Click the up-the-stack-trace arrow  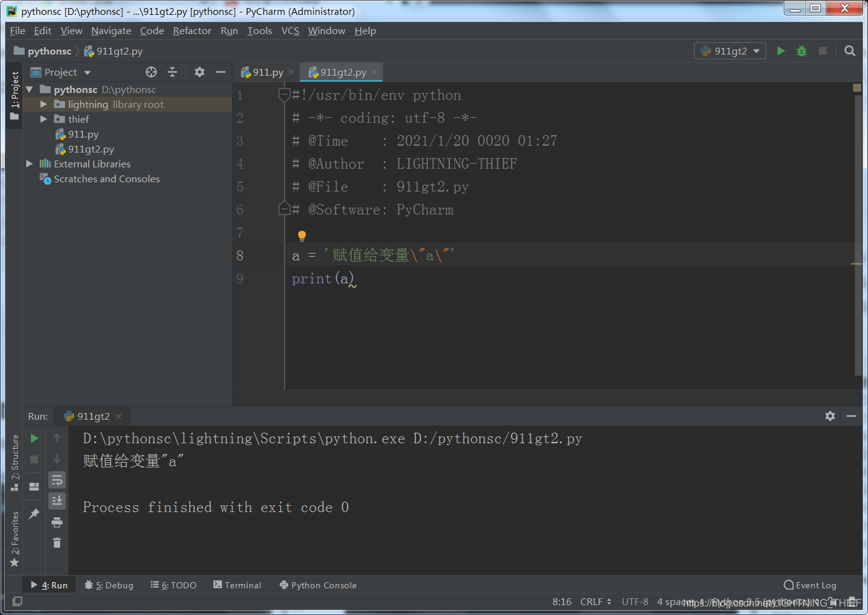57,438
